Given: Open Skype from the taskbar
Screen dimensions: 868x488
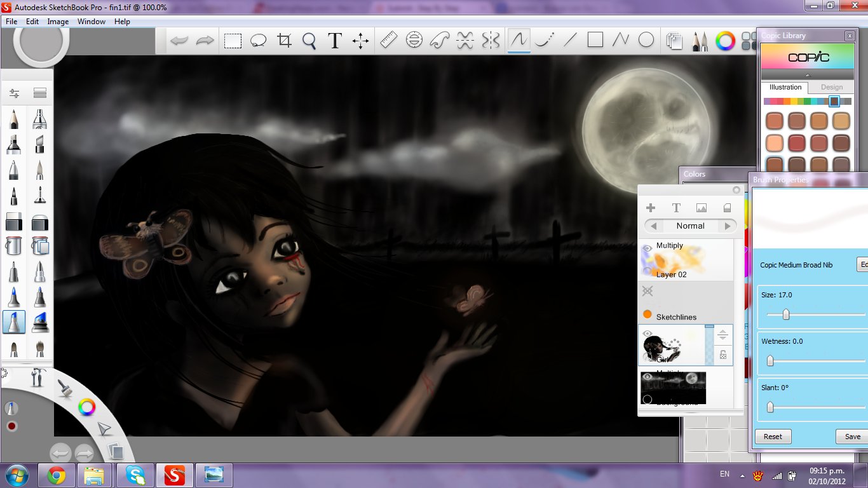Looking at the screenshot, I should (x=135, y=475).
